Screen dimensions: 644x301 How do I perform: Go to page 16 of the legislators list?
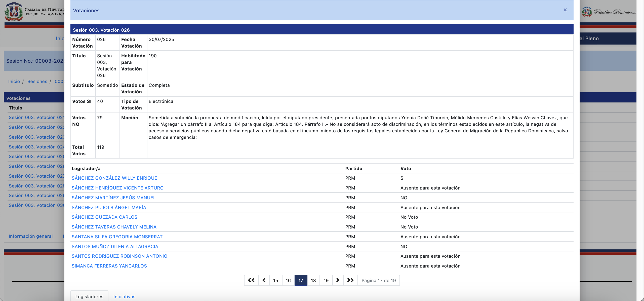pyautogui.click(x=288, y=280)
